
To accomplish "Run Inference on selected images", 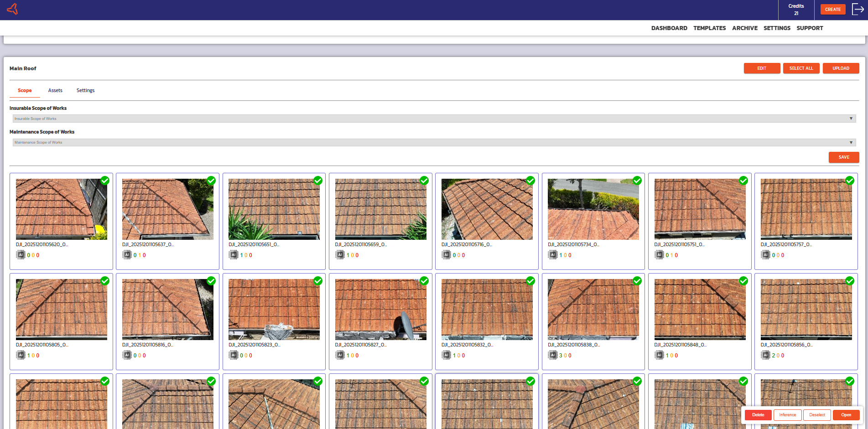I will coord(787,415).
